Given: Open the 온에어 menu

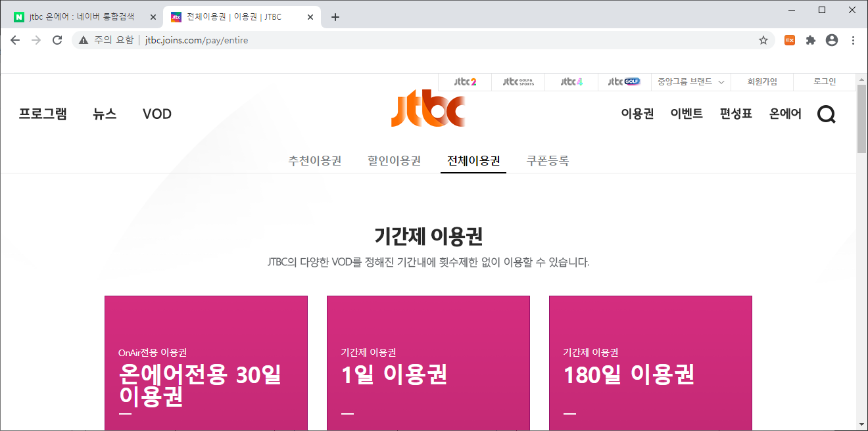Looking at the screenshot, I should (785, 114).
